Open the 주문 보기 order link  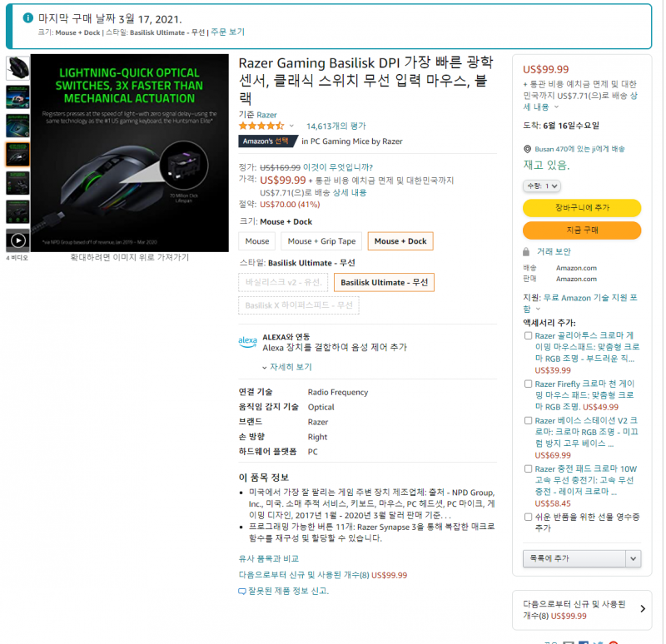(227, 32)
